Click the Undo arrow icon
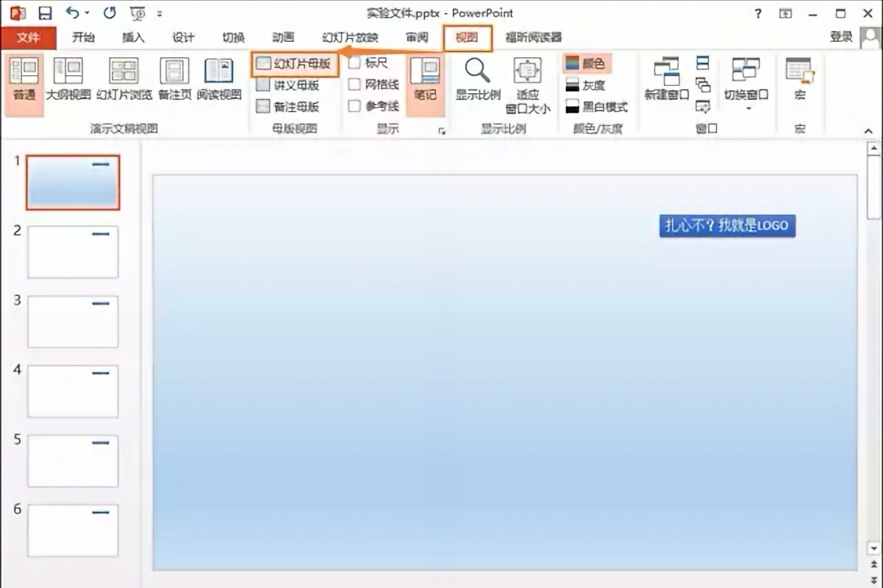Image resolution: width=883 pixels, height=588 pixels. point(72,12)
